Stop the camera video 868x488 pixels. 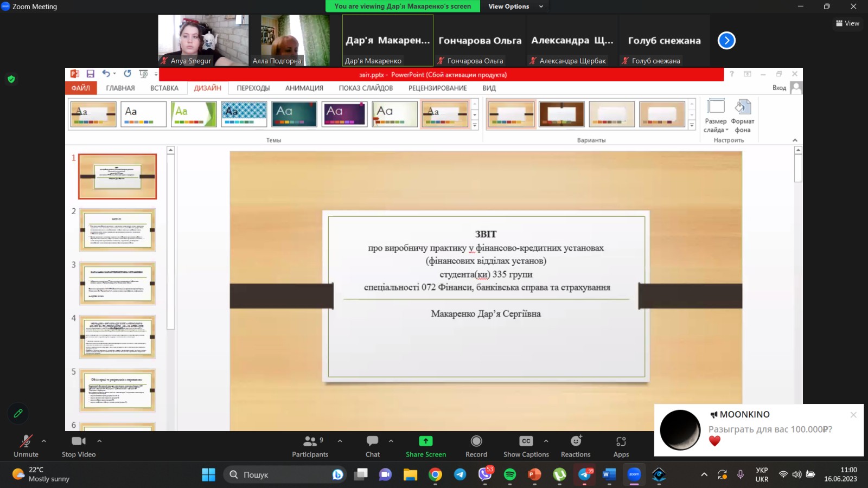click(78, 441)
